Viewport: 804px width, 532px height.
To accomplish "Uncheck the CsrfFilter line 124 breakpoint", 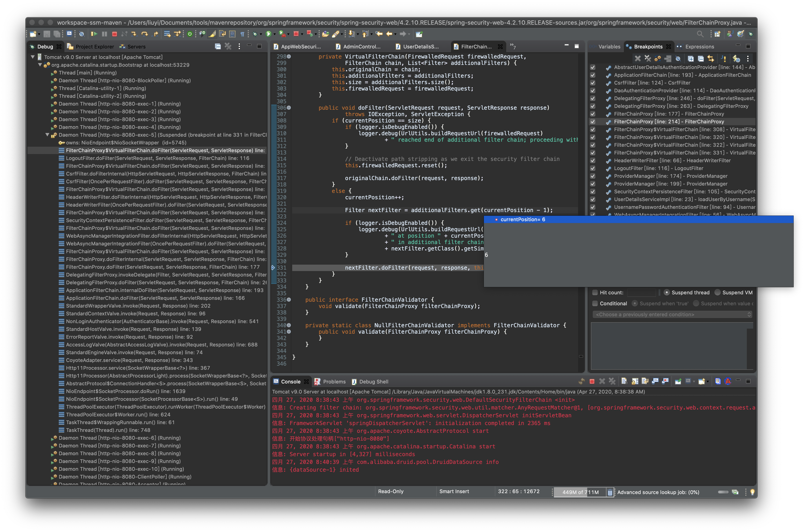I will click(593, 83).
